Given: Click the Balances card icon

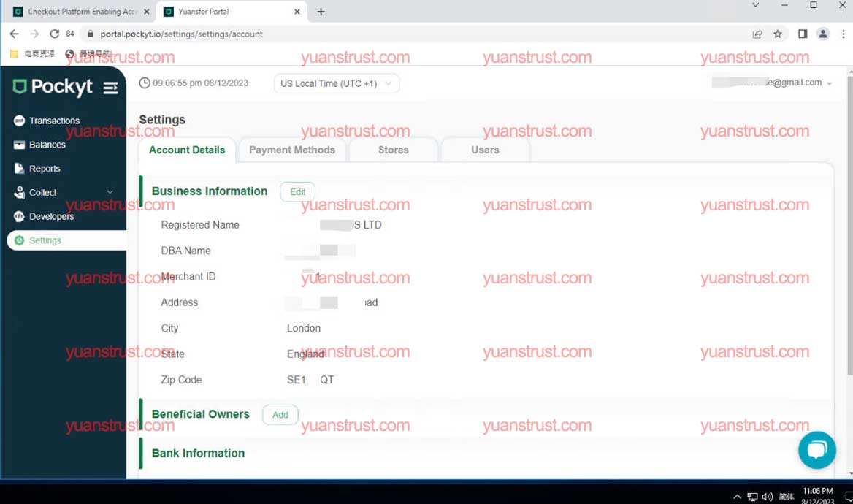Looking at the screenshot, I should click(x=19, y=145).
